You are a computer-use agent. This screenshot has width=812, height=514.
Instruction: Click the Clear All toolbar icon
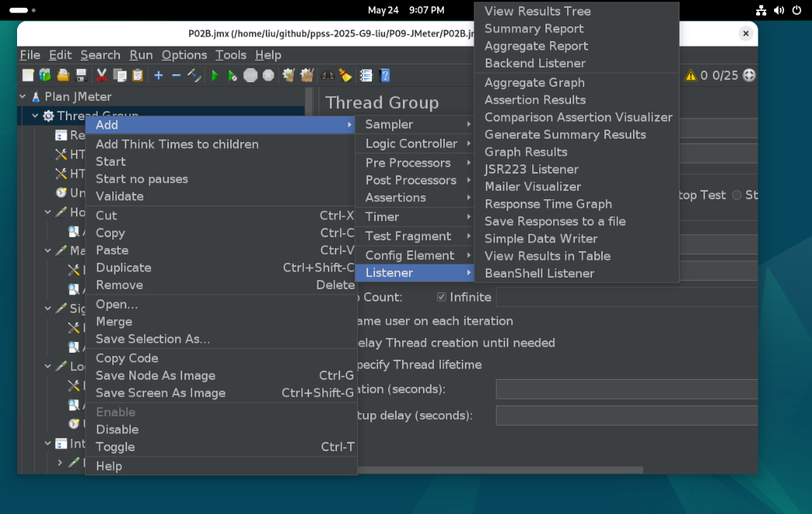pyautogui.click(x=307, y=76)
